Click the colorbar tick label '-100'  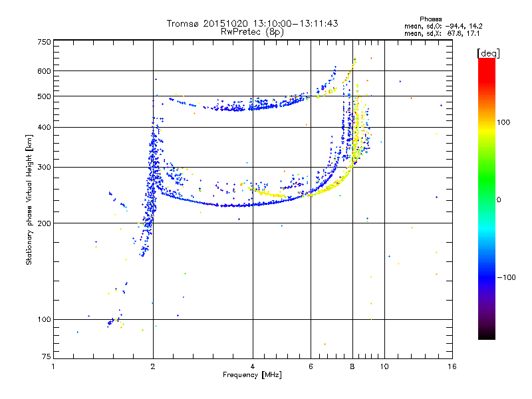tap(506, 277)
